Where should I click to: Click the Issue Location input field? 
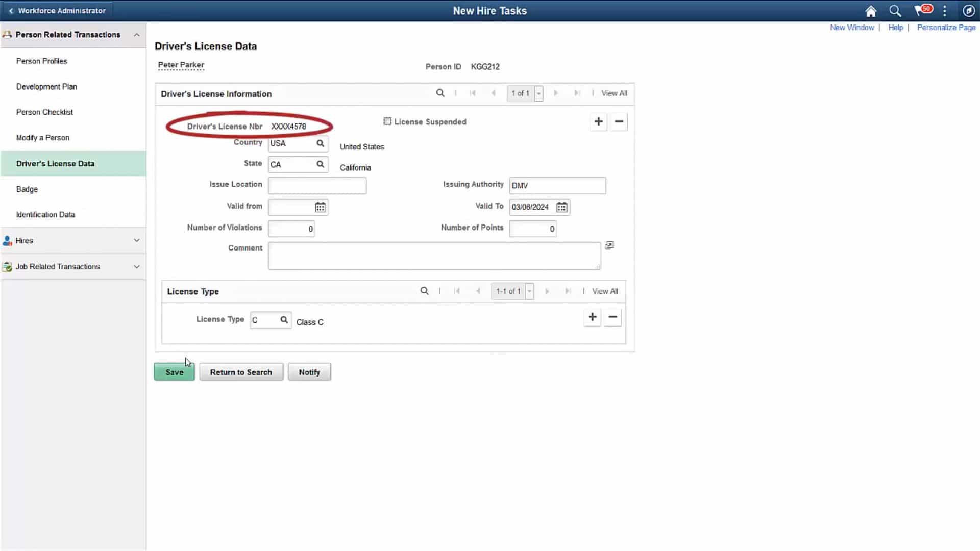point(317,186)
